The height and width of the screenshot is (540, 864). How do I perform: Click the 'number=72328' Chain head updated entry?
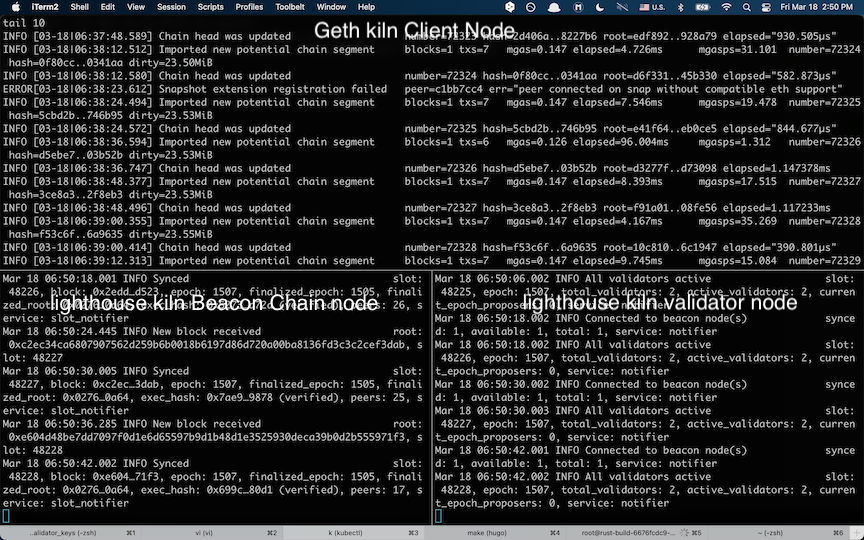coord(419,248)
